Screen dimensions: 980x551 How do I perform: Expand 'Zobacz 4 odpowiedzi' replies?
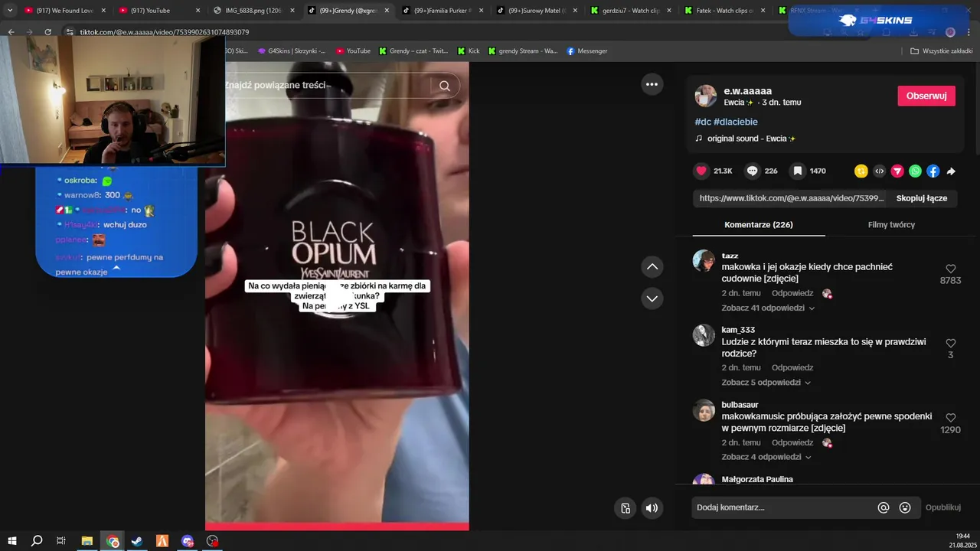[766, 457]
